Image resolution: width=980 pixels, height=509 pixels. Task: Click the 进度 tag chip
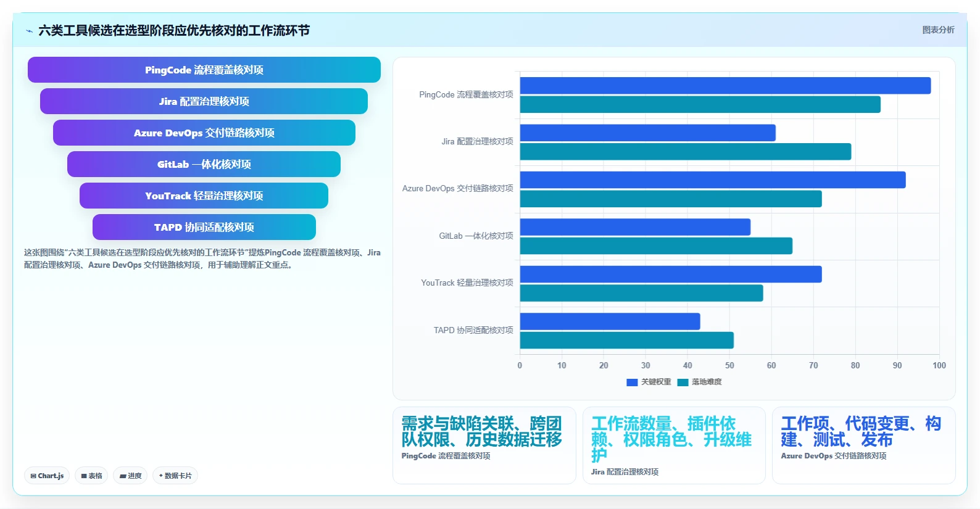pos(130,476)
